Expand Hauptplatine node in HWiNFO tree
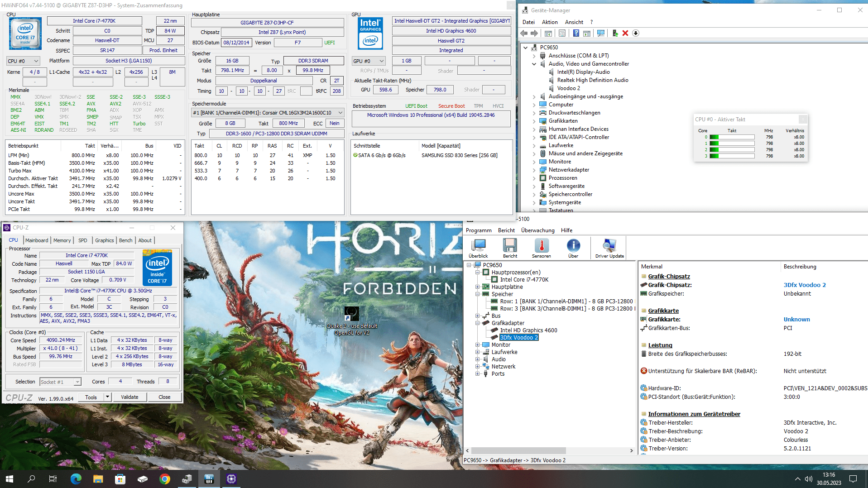Image resolution: width=868 pixels, height=488 pixels. [477, 287]
